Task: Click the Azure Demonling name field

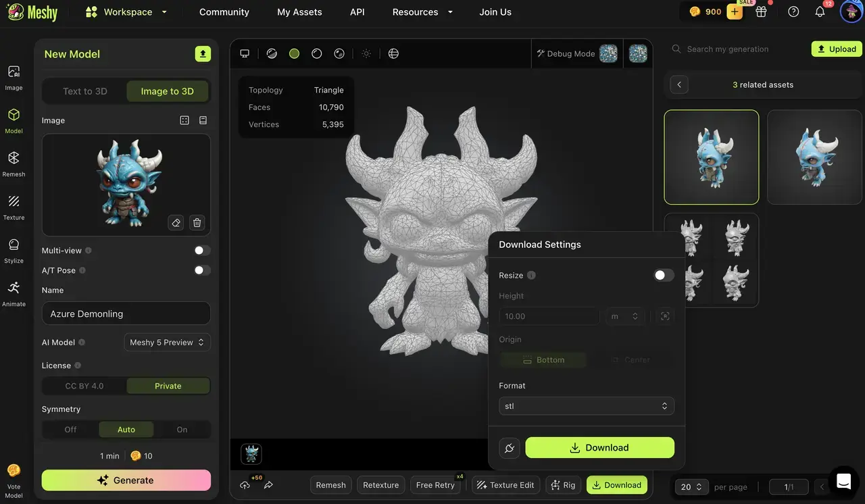Action: [x=126, y=313]
